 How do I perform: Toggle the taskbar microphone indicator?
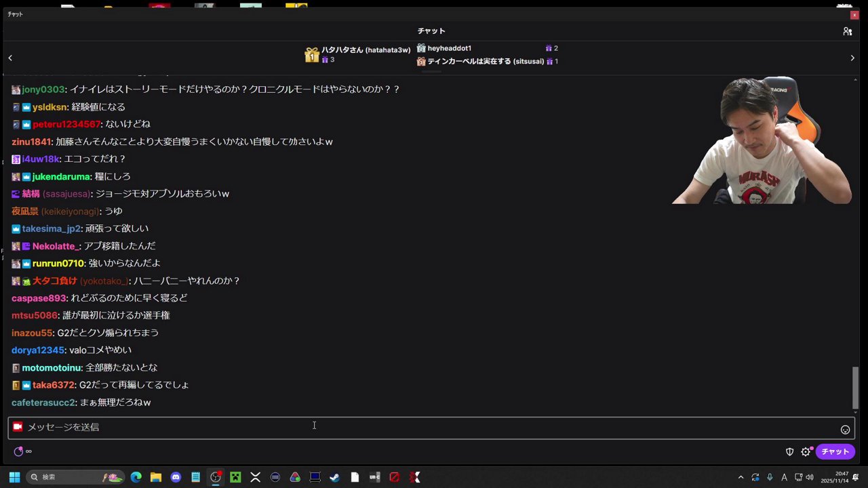(770, 477)
